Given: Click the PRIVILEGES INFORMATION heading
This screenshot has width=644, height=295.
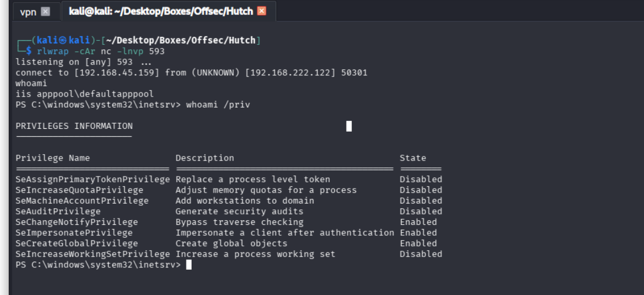Looking at the screenshot, I should (74, 126).
